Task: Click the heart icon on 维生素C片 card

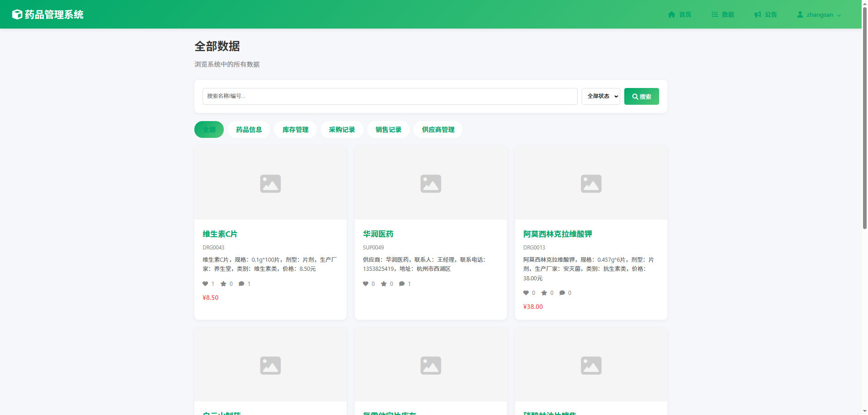Action: [x=205, y=284]
